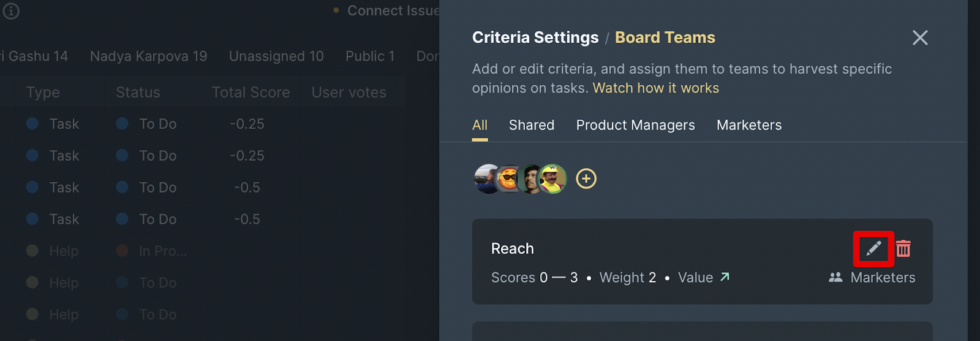The height and width of the screenshot is (341, 980).
Task: Delete the Reach criterion using trash icon
Action: click(903, 248)
